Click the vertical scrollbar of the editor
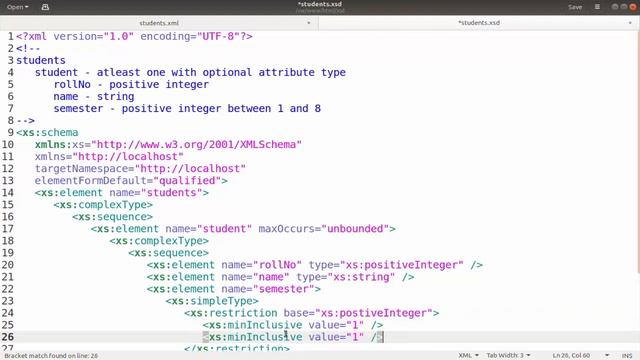The width and height of the screenshot is (640, 360). click(638, 153)
